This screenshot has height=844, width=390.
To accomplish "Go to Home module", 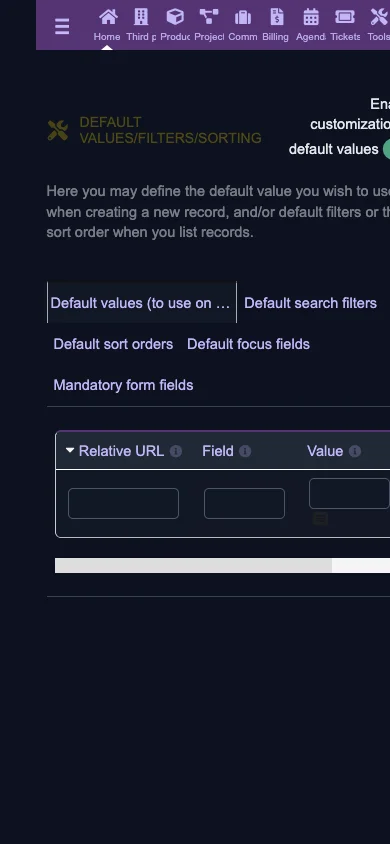I will (x=108, y=25).
